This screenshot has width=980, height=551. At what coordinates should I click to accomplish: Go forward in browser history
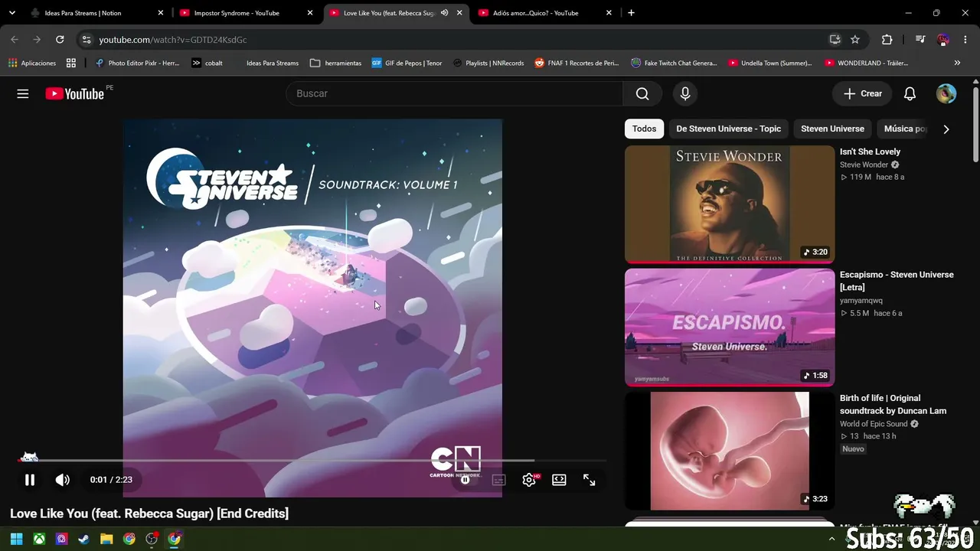coord(37,40)
